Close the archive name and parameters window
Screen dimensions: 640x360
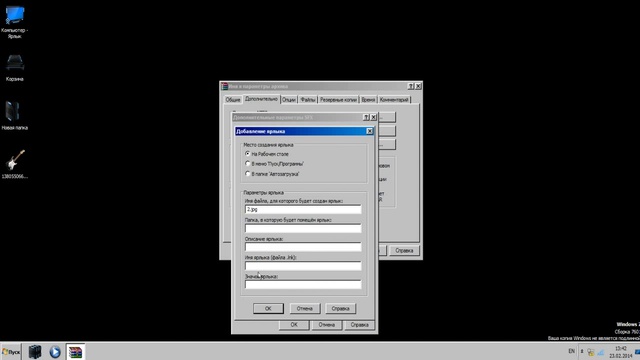click(418, 86)
